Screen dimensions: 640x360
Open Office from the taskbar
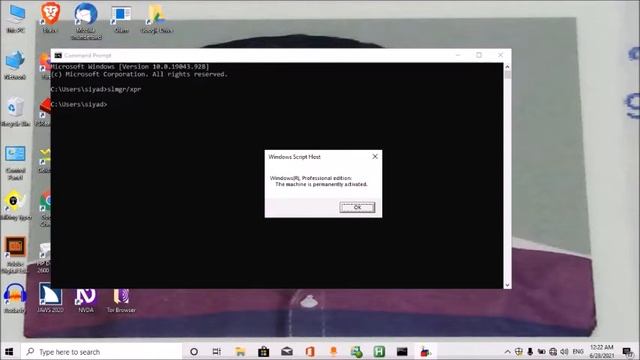pos(310,351)
